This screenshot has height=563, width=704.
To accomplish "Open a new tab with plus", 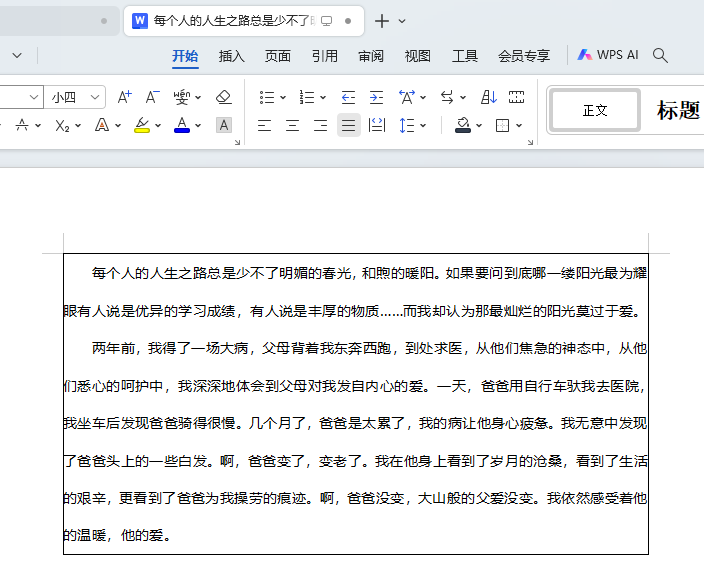I will click(382, 21).
